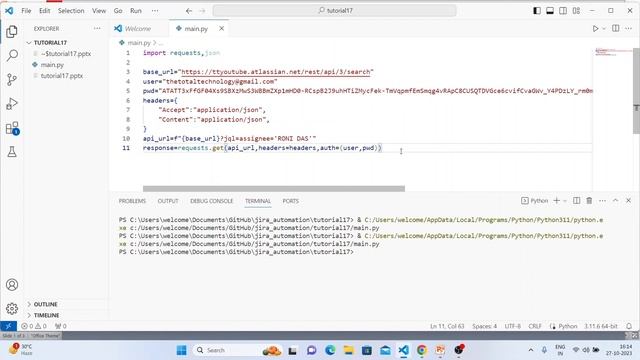640x360 pixels.
Task: Open editor More Actions menu
Action: [x=628, y=28]
